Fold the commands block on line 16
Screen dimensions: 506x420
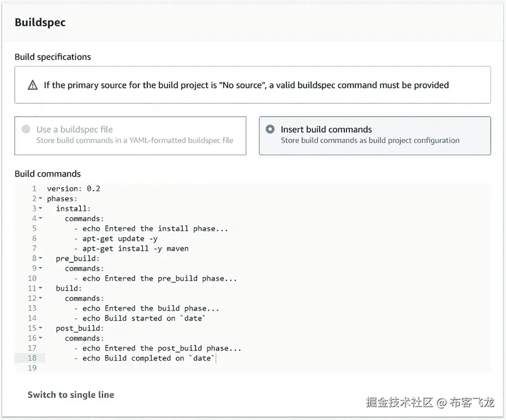(x=40, y=338)
